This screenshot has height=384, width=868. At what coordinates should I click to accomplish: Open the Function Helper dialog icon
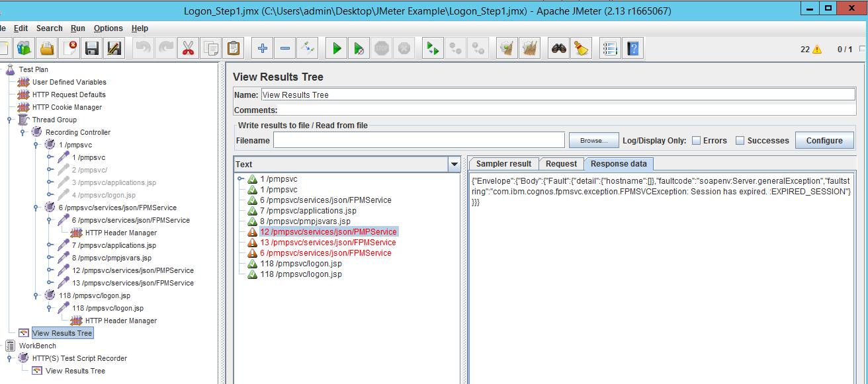click(x=611, y=48)
